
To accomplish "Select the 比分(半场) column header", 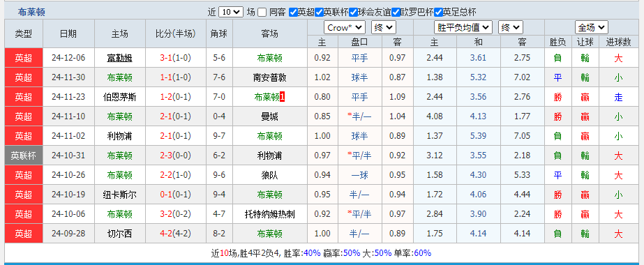I will coord(176,33).
